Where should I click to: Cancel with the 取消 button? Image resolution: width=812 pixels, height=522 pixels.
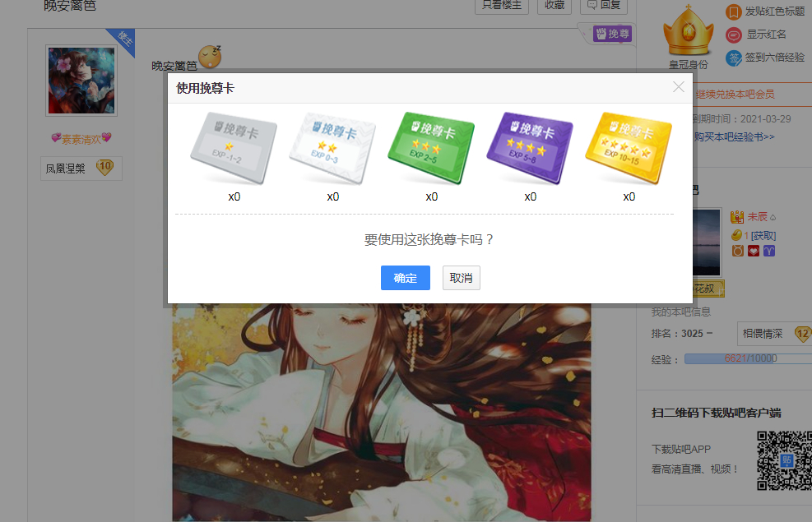pos(461,278)
